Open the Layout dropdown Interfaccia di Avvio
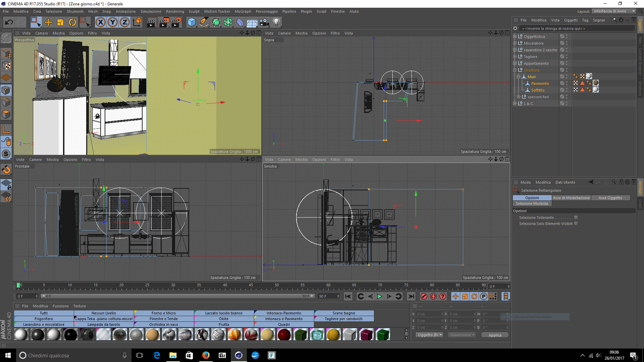644x362 pixels. pos(614,11)
